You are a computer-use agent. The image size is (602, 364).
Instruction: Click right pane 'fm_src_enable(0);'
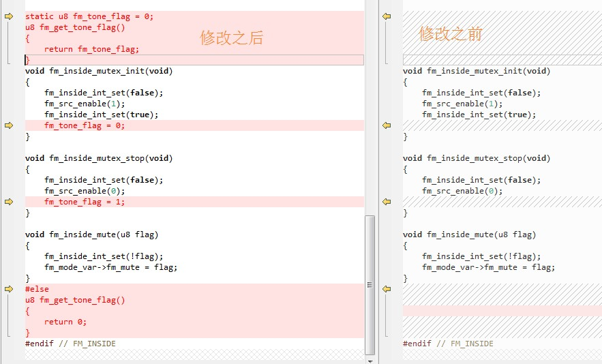462,192
